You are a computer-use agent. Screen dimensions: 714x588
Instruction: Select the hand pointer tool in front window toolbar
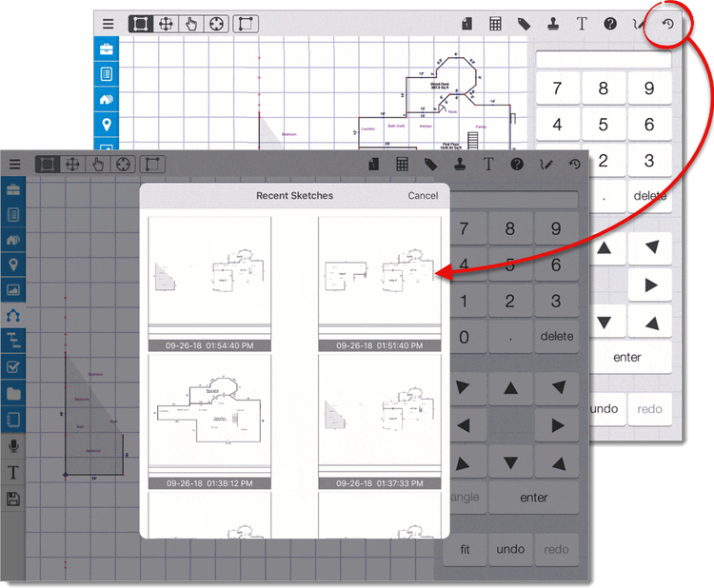point(98,165)
